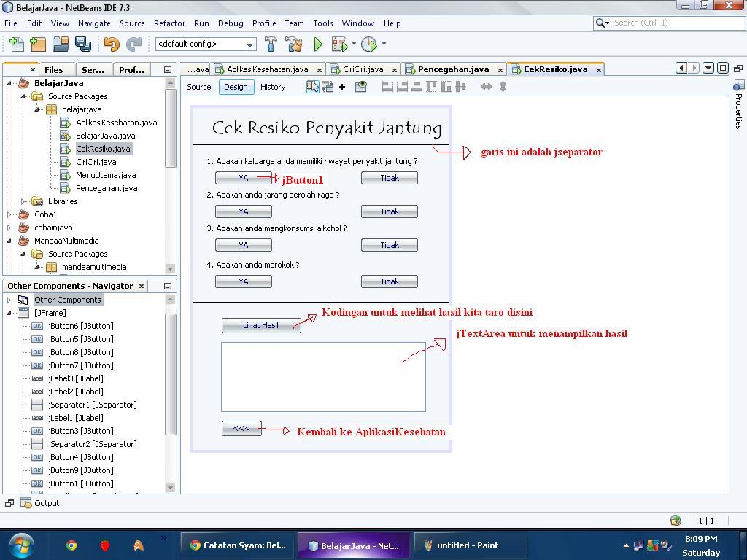Expand the Libraries node
This screenshot has width=747, height=560.
pos(23,201)
